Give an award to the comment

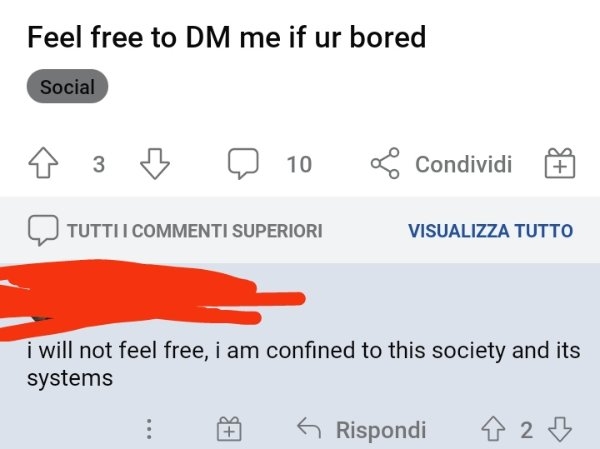pos(229,430)
